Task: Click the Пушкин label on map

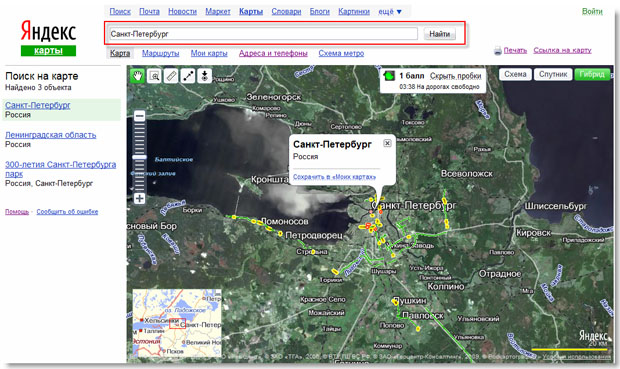Action: [x=410, y=301]
